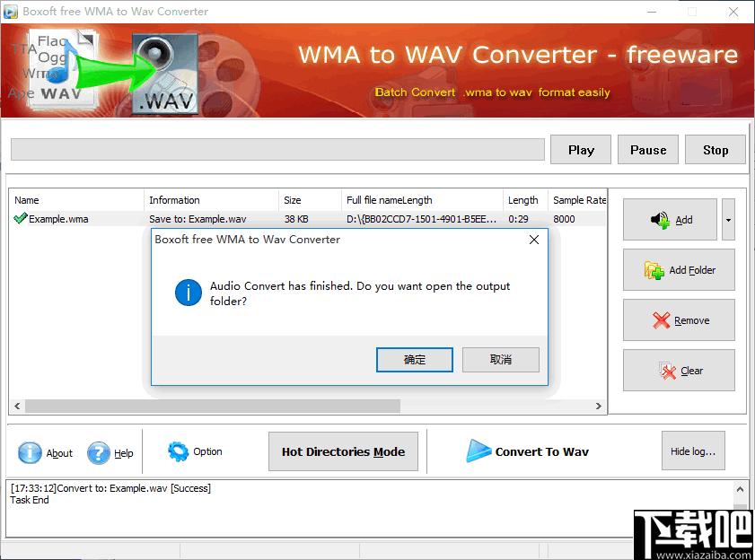The height and width of the screenshot is (560, 755).
Task: Click the red X Remove button
Action: (679, 320)
